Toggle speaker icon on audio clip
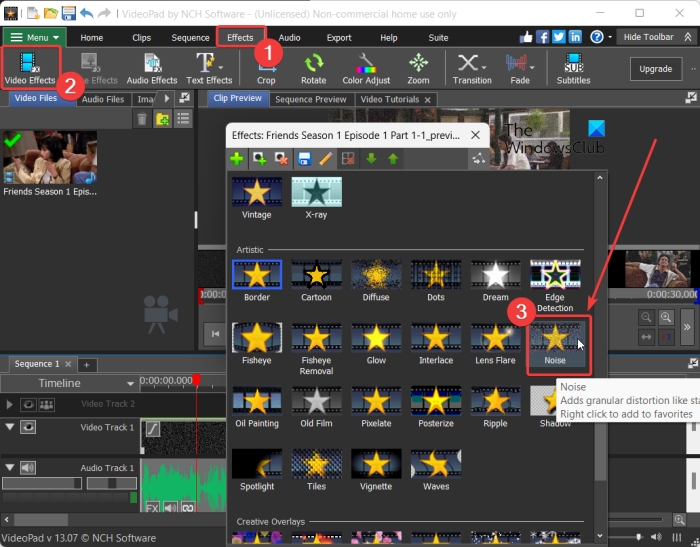Screen dimensions: 700x547 [x=170, y=508]
